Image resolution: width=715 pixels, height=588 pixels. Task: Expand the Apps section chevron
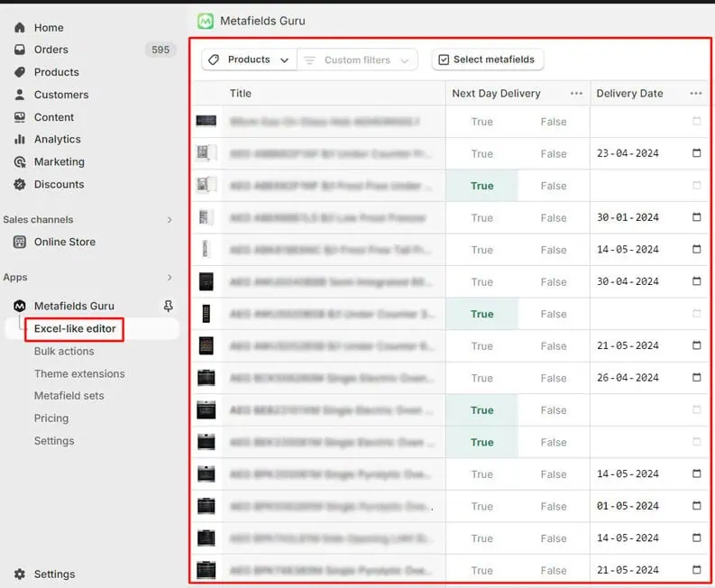(x=170, y=278)
